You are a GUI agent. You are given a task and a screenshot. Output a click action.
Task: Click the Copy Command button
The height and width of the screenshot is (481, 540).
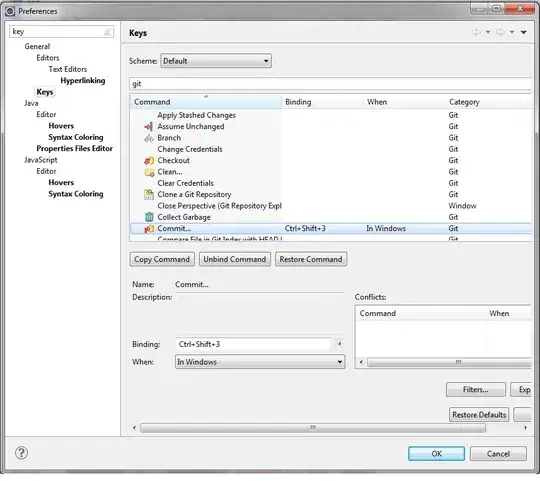[162, 259]
